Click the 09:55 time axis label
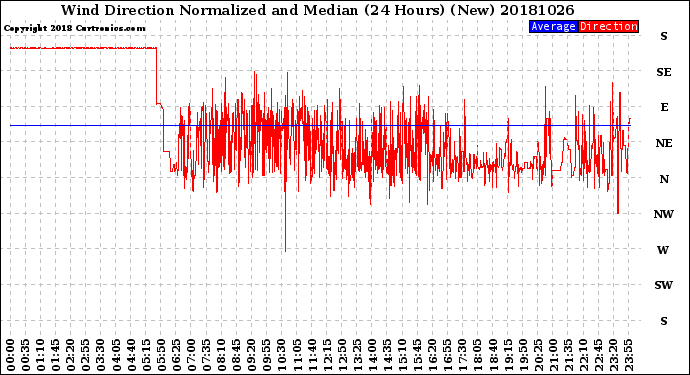Screen dimensions: 690x375 click(x=267, y=355)
